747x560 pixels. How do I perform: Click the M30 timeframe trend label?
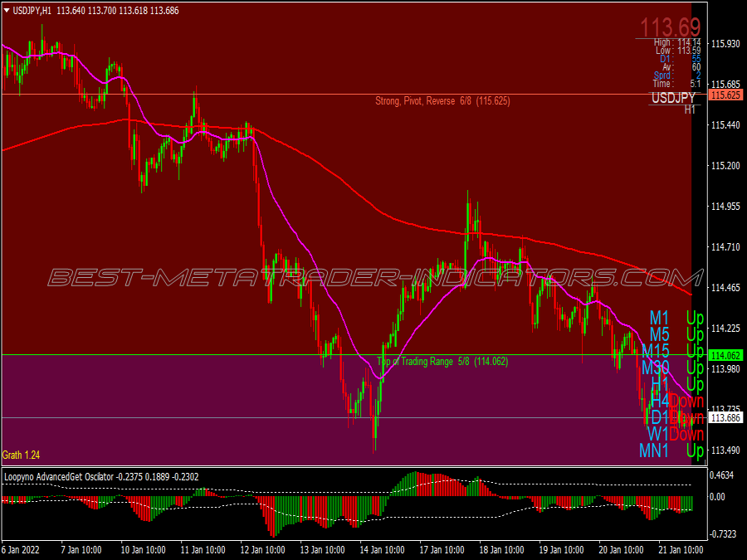(656, 368)
